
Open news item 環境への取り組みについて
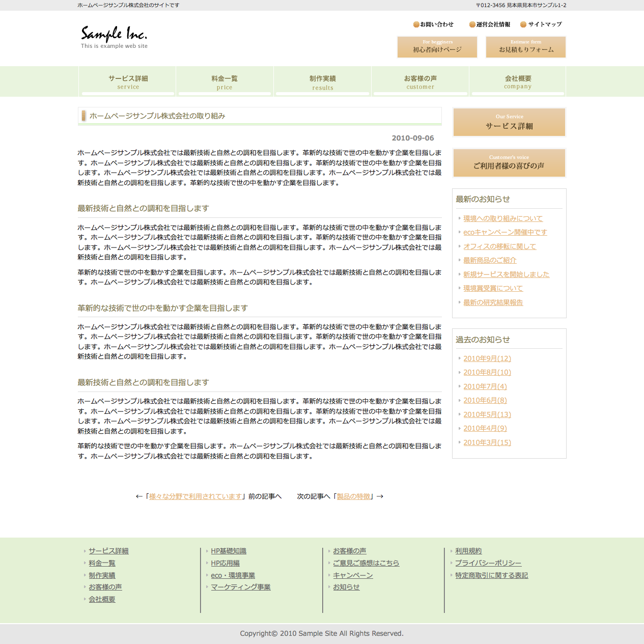click(502, 218)
